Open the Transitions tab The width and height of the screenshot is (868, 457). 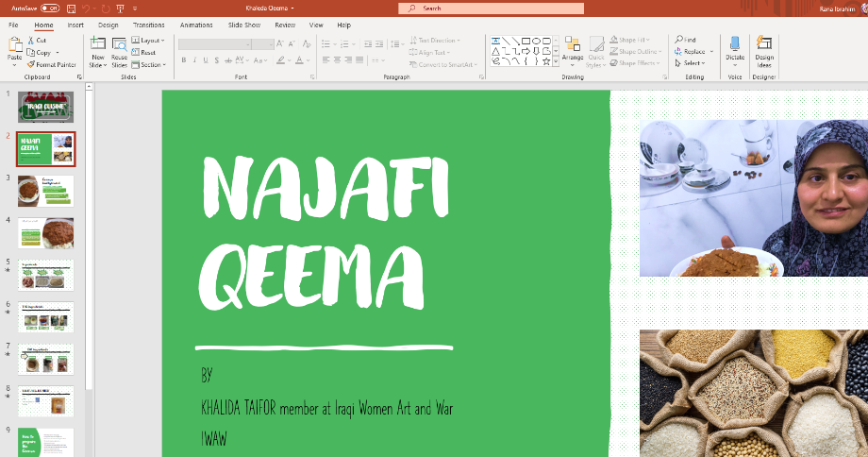coord(148,25)
